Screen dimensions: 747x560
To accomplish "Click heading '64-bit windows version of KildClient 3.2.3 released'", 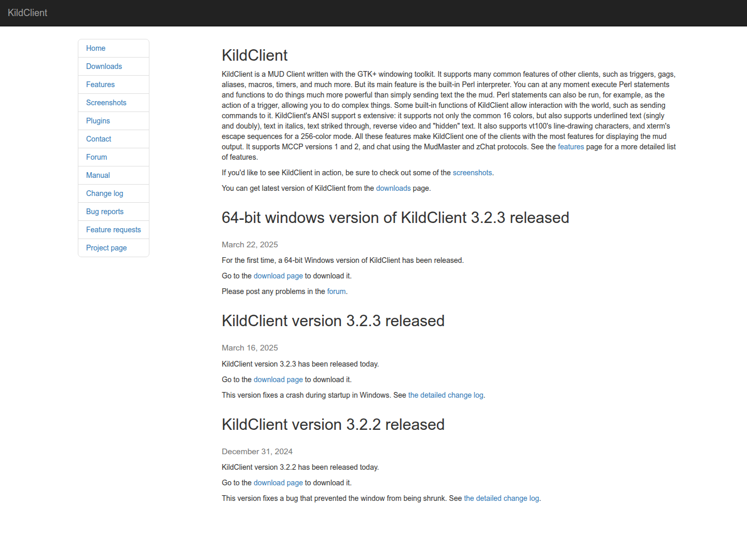I will coord(395,218).
